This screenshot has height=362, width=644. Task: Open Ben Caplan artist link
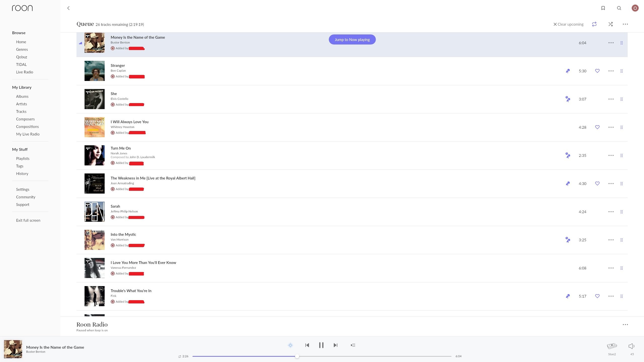[x=118, y=71]
